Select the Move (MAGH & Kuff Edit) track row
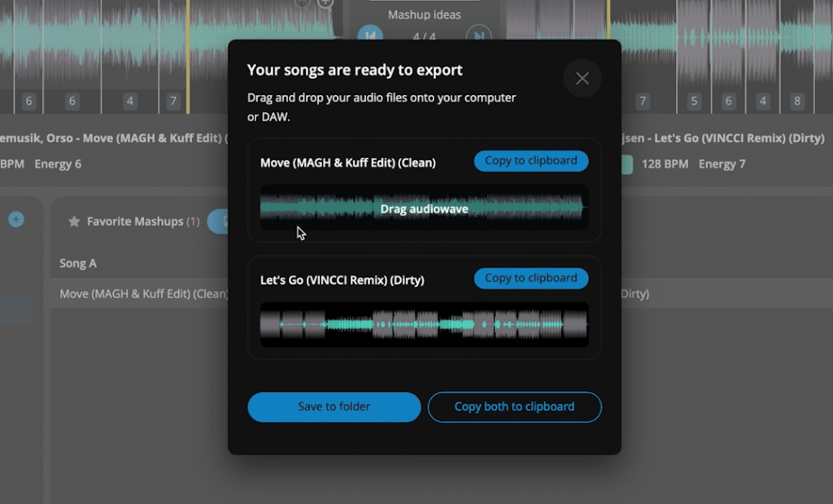The image size is (833, 504). point(138,293)
